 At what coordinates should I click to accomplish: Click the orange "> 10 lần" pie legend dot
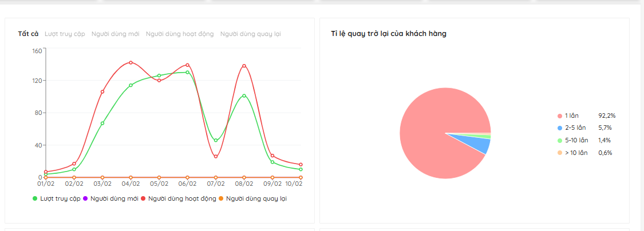tap(560, 153)
